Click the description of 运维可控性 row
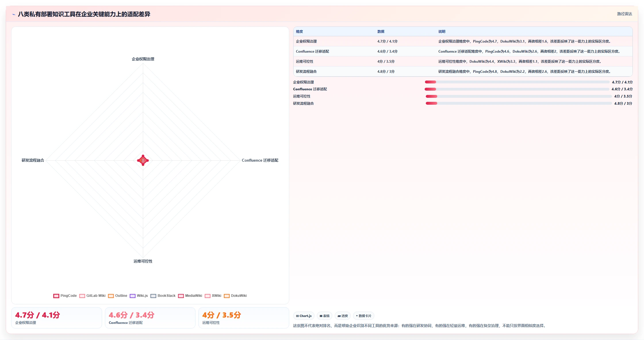This screenshot has height=340, width=644. 520,62
